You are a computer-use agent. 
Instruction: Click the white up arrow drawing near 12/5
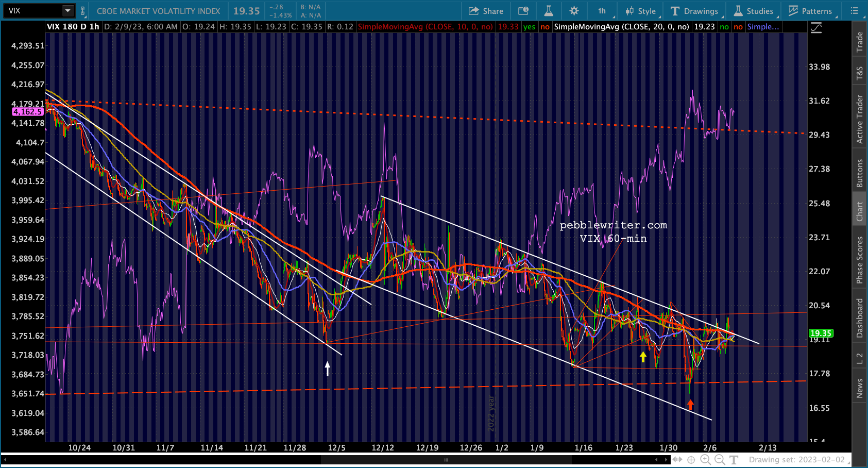coord(328,368)
